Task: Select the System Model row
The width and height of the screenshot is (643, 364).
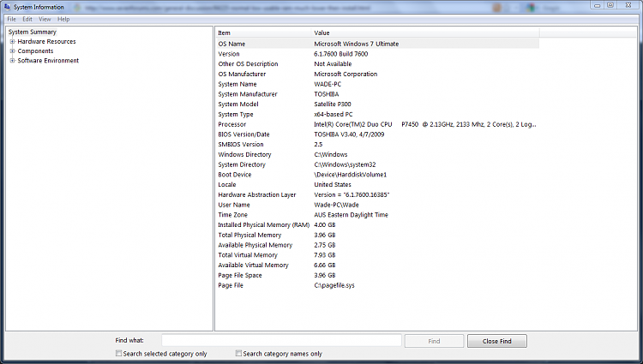Action: (x=378, y=104)
